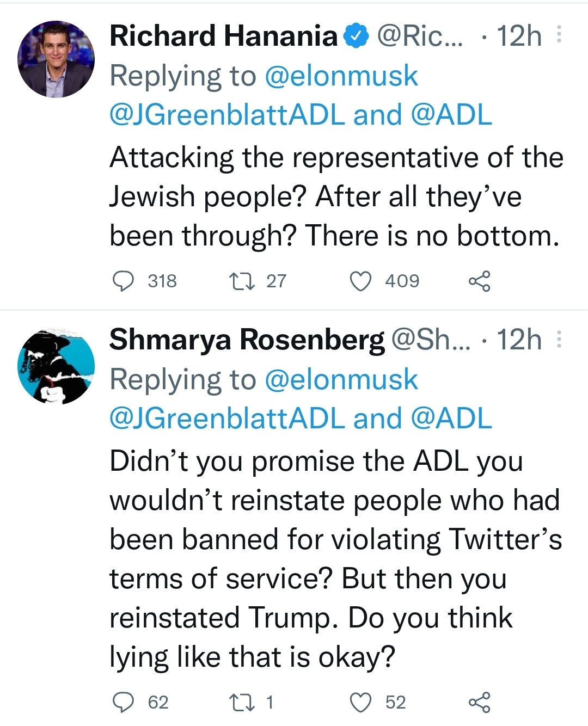588x726 pixels.
Task: Open @elonmusk mention in Rosenberg's reply
Action: [341, 379]
